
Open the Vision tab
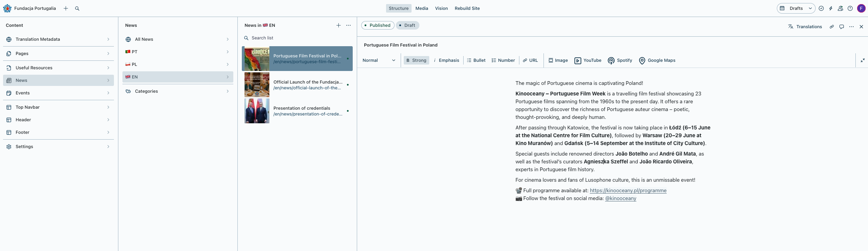coord(441,8)
